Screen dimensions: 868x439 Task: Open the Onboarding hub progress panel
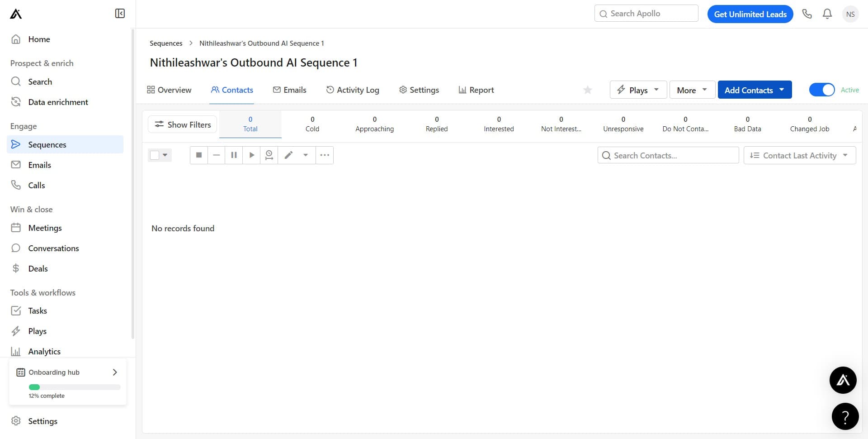click(67, 372)
